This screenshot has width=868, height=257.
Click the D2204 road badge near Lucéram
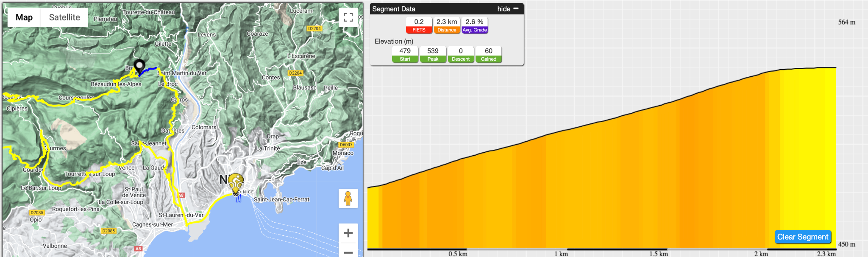click(314, 28)
